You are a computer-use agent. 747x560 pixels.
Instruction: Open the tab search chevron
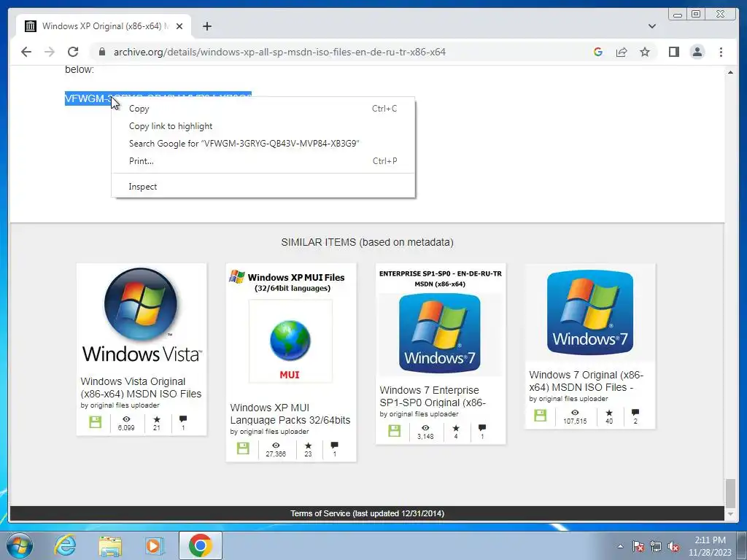point(652,26)
